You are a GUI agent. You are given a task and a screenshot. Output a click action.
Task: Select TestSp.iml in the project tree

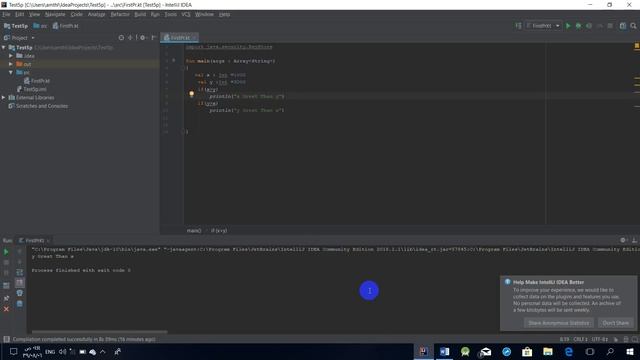tap(32, 89)
